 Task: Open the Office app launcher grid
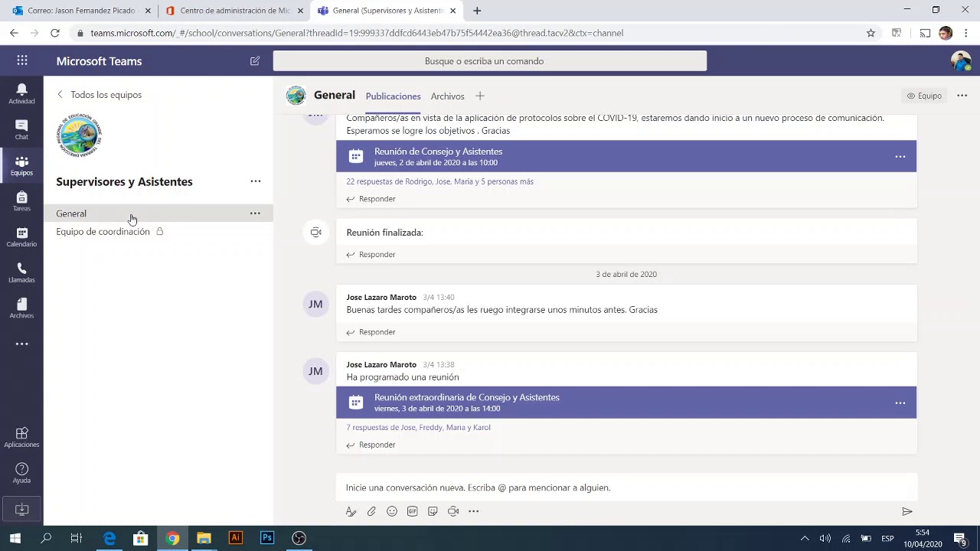coord(22,61)
